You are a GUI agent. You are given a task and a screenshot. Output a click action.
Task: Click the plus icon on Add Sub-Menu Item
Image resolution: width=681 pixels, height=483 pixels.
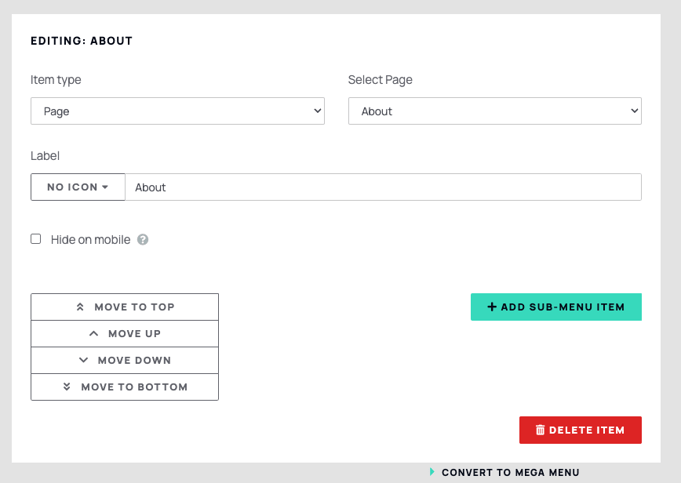pos(492,307)
